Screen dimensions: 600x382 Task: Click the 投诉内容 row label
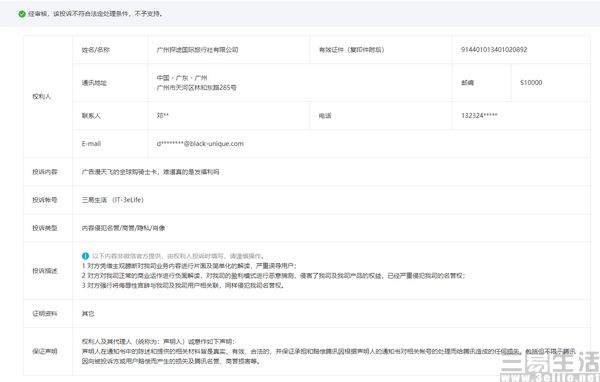point(45,172)
